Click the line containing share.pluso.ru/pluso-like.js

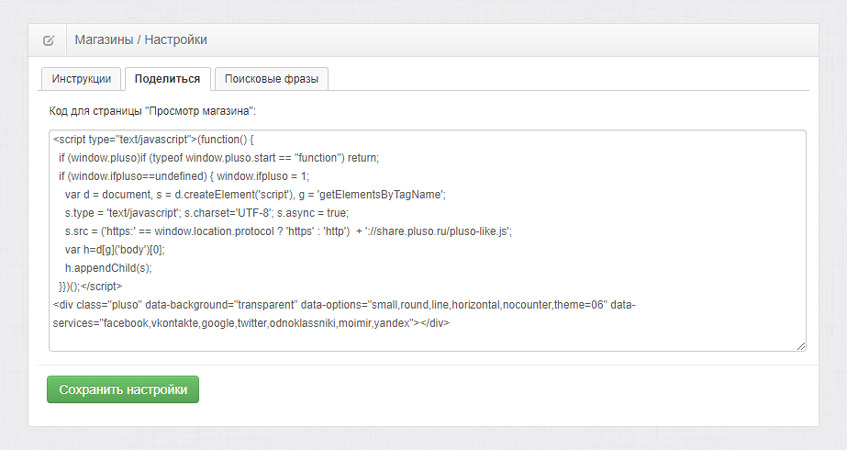point(288,231)
